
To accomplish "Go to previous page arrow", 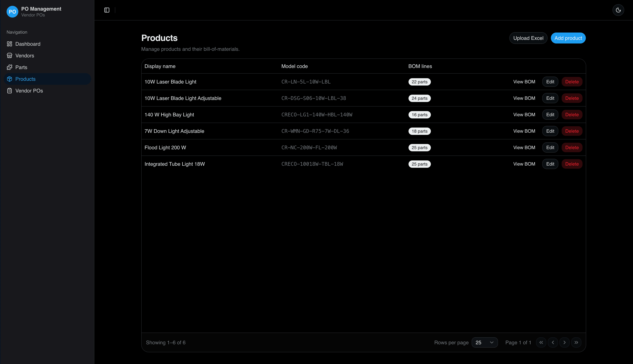I will pos(553,342).
